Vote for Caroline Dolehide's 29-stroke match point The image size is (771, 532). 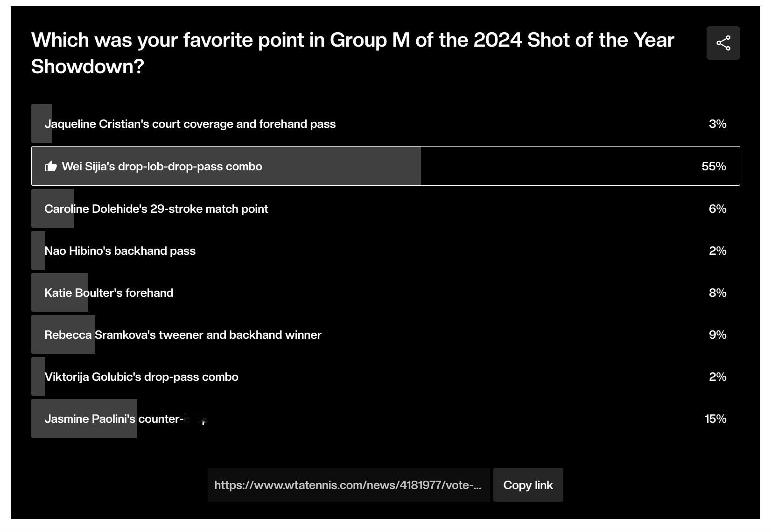pyautogui.click(x=385, y=209)
